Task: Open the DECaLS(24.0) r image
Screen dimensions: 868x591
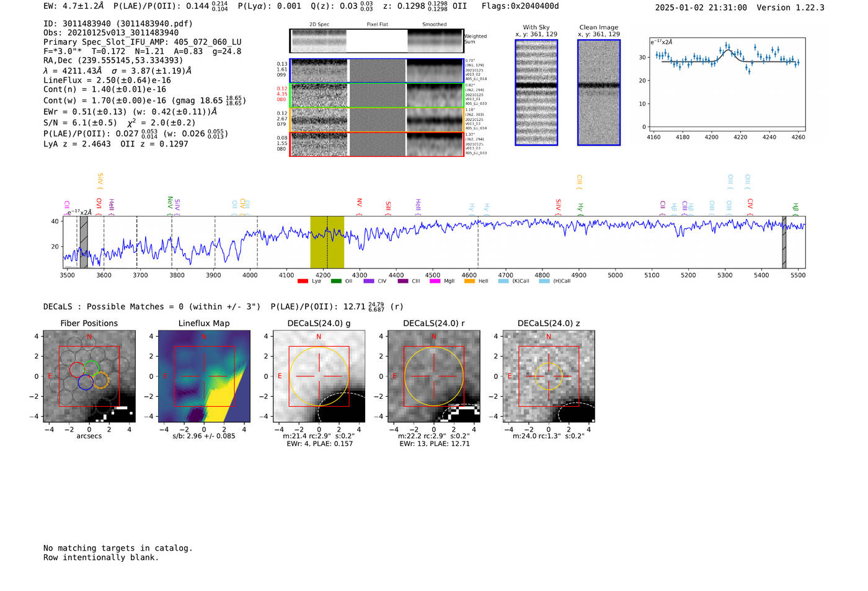Action: [x=434, y=376]
